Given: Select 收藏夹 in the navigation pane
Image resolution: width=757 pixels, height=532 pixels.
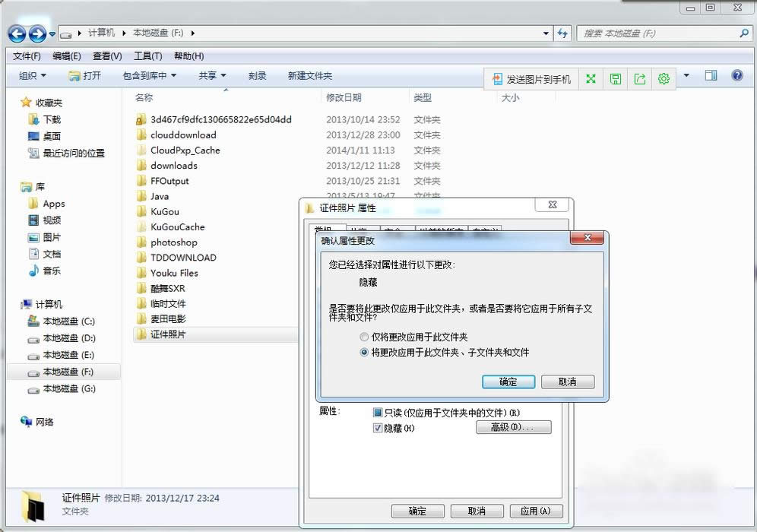Looking at the screenshot, I should pyautogui.click(x=42, y=103).
